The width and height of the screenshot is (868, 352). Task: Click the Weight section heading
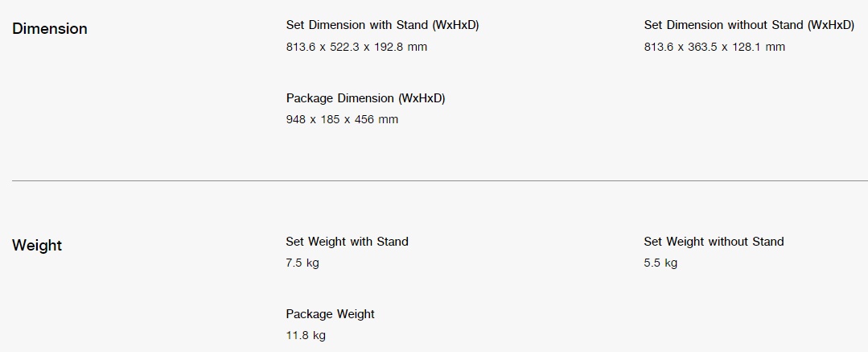37,246
